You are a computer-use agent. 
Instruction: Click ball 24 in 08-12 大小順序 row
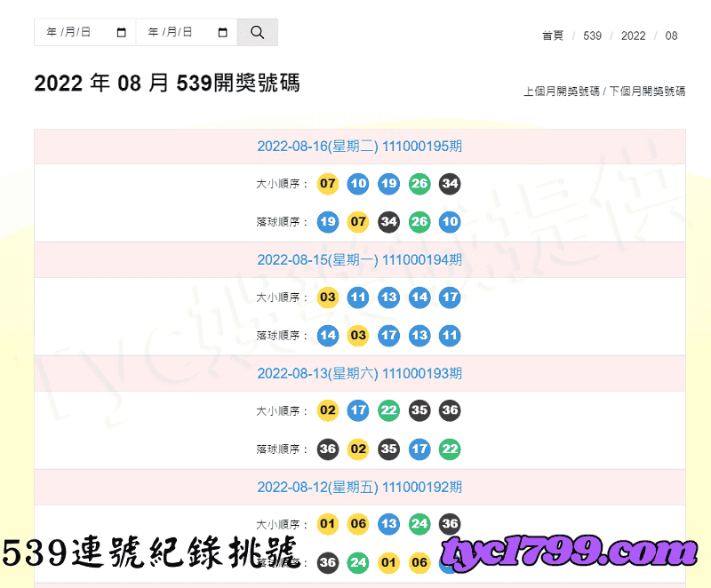[419, 525]
